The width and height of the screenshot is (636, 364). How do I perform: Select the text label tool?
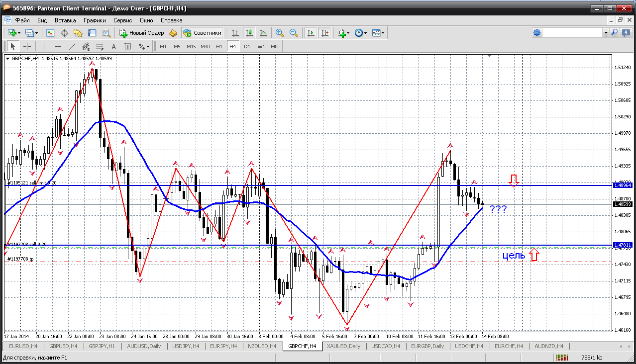(128, 46)
